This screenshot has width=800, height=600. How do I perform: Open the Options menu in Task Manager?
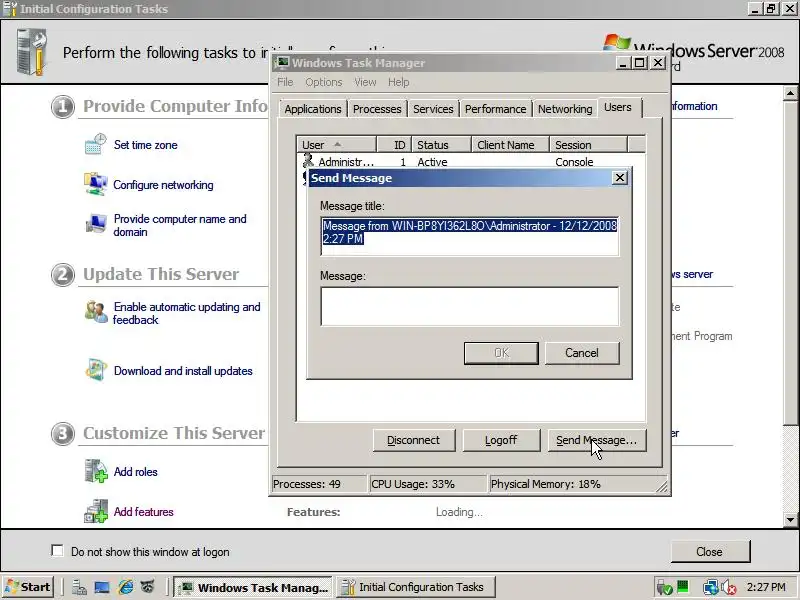pos(323,82)
